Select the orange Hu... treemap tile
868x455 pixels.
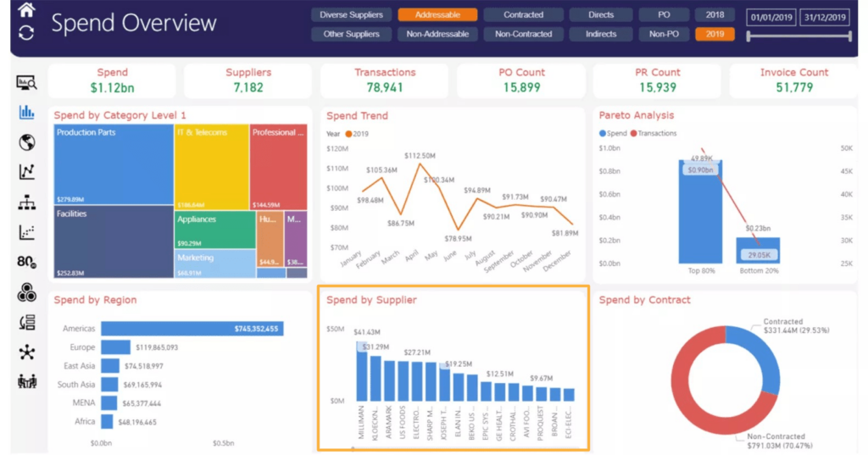[270, 239]
